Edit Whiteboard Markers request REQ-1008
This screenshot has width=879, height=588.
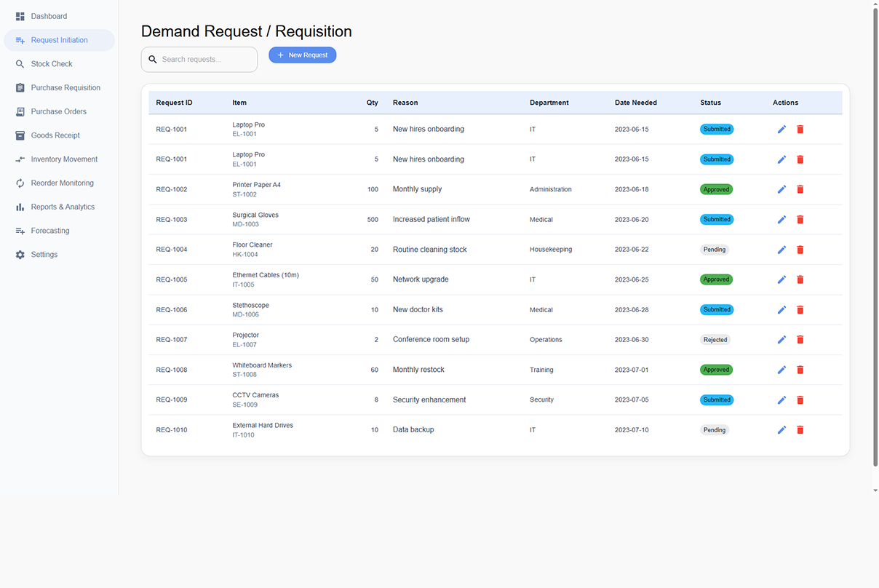781,370
